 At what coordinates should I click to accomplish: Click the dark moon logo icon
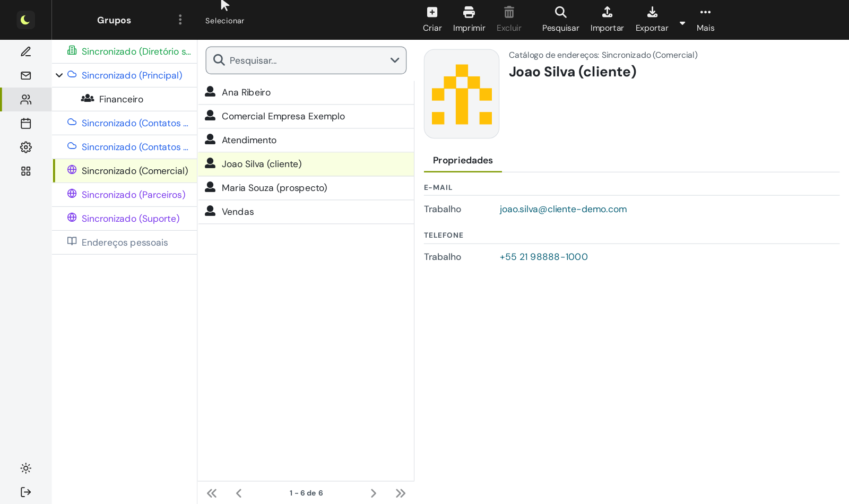point(25,20)
